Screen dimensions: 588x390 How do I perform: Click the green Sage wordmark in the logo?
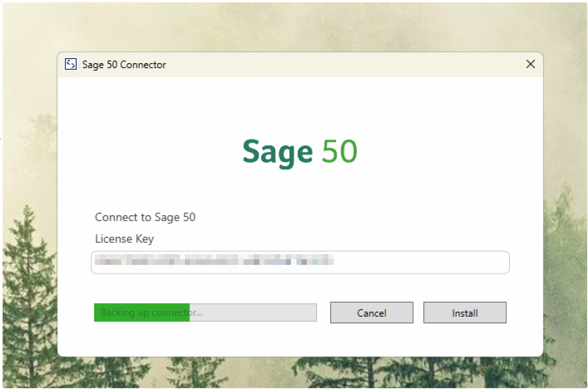pos(276,150)
